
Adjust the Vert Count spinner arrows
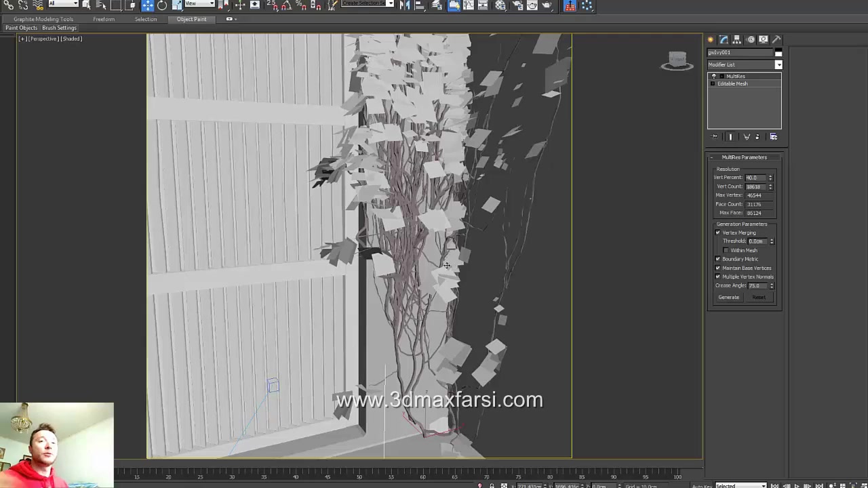coord(770,186)
